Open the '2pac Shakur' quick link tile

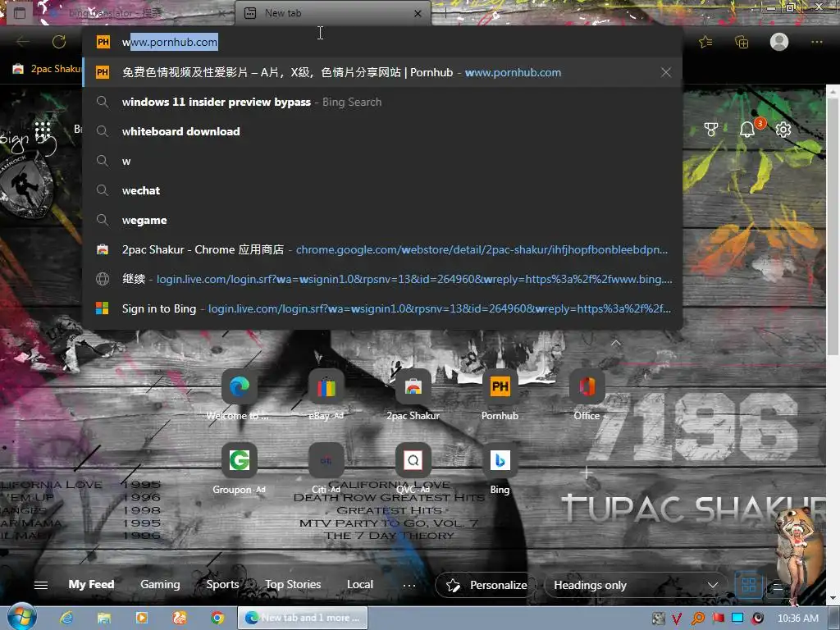(x=413, y=395)
